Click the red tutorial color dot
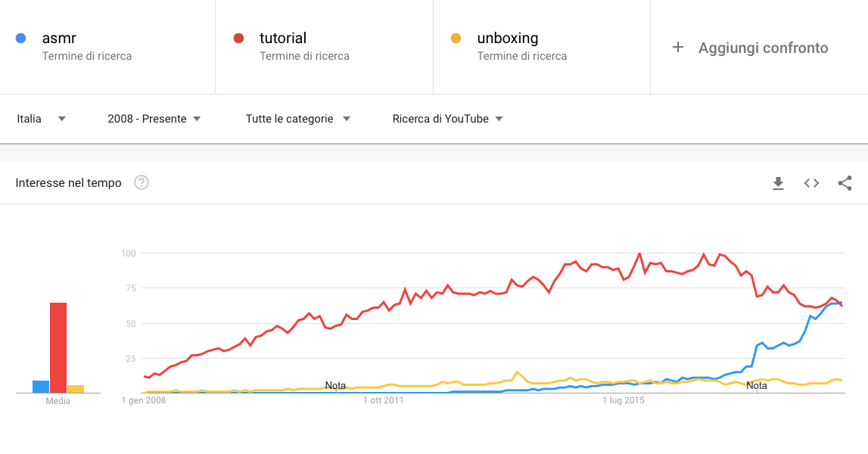The width and height of the screenshot is (868, 454). pyautogui.click(x=238, y=38)
